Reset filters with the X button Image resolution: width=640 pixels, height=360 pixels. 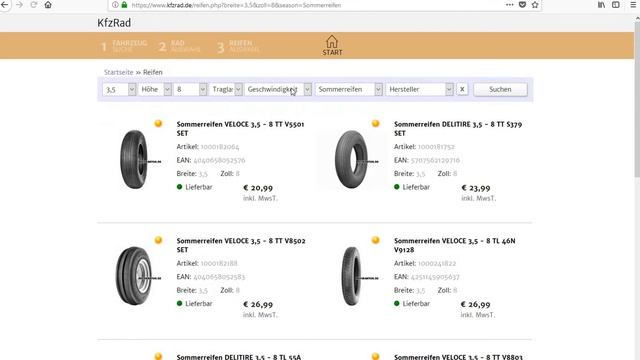tap(462, 89)
